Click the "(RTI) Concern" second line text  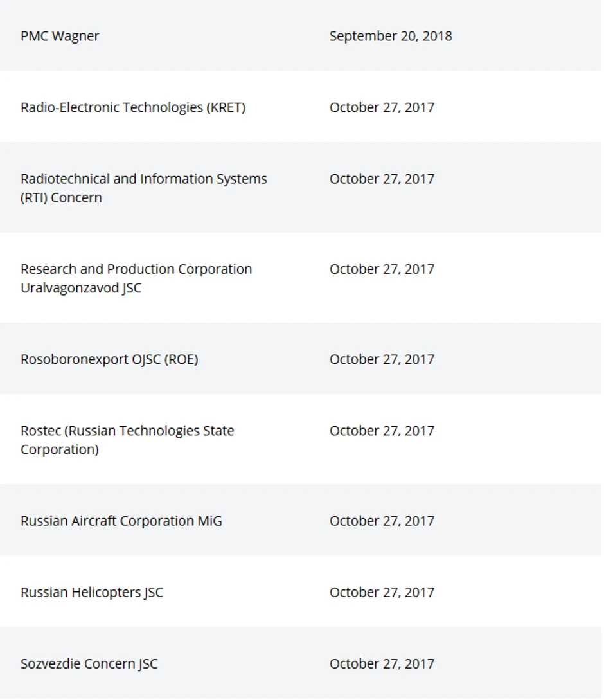tap(61, 197)
